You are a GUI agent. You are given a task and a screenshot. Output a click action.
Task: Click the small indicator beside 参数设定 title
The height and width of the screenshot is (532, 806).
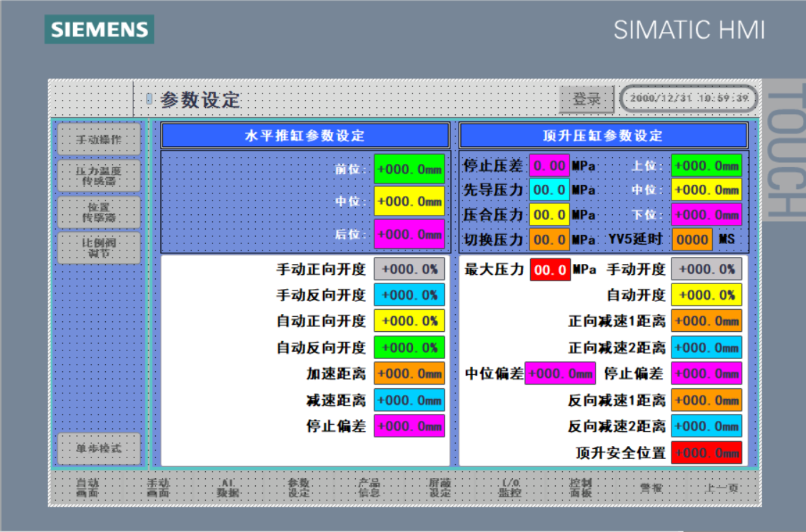tap(149, 99)
